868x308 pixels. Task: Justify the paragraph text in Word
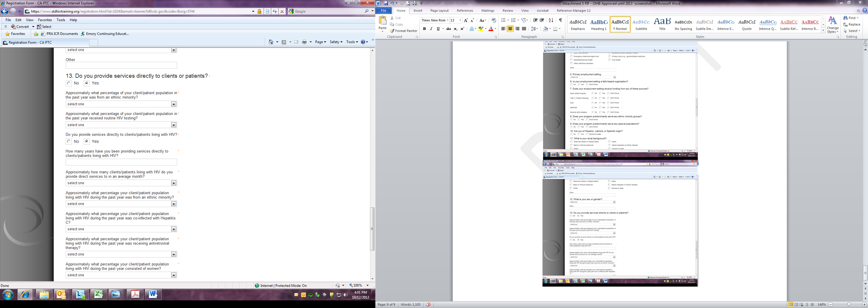pos(524,29)
